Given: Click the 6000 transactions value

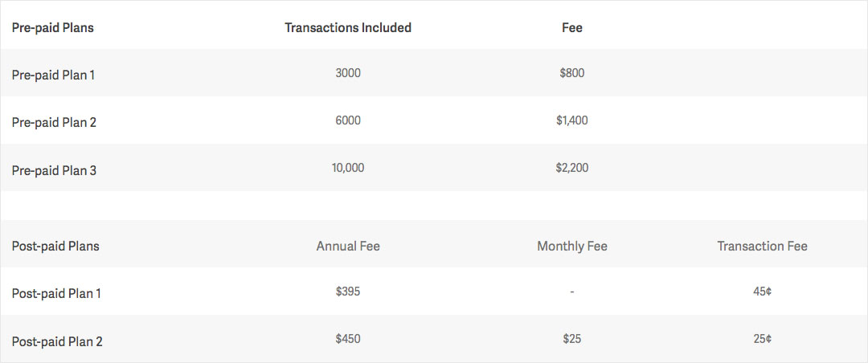Looking at the screenshot, I should pyautogui.click(x=348, y=120).
